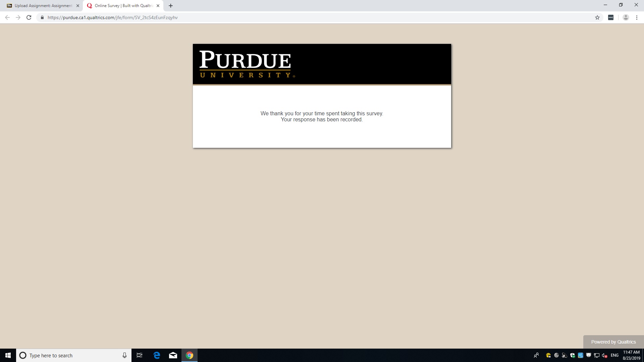Click the microphone icon in the search box
The image size is (644, 362).
click(x=124, y=355)
